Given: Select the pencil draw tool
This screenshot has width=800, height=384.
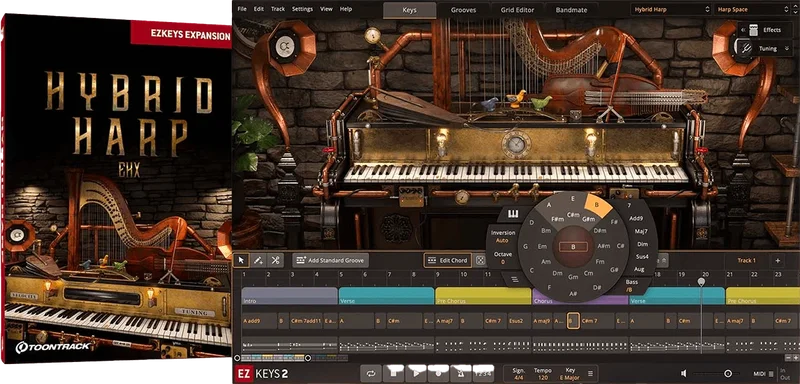Looking at the screenshot, I should point(259,260).
